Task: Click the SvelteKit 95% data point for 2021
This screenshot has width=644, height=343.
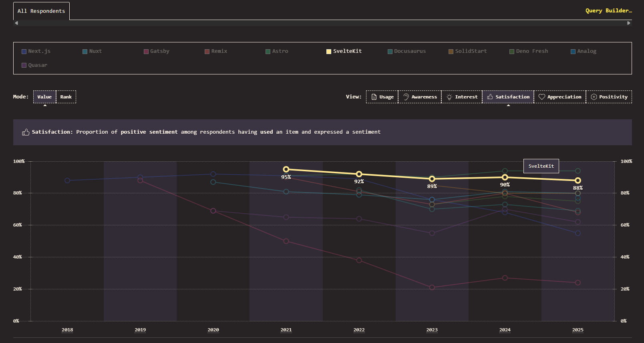Action: 286,169
